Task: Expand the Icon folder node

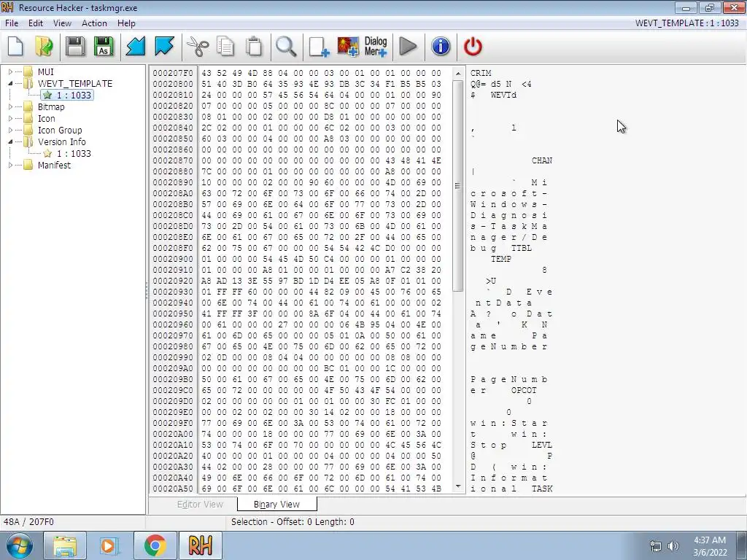Action: 10,119
